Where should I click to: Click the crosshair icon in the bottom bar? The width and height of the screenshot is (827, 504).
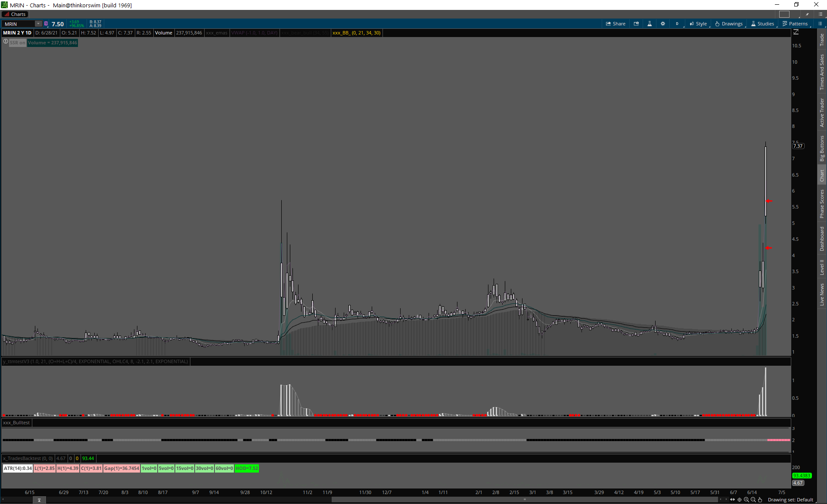(x=740, y=500)
